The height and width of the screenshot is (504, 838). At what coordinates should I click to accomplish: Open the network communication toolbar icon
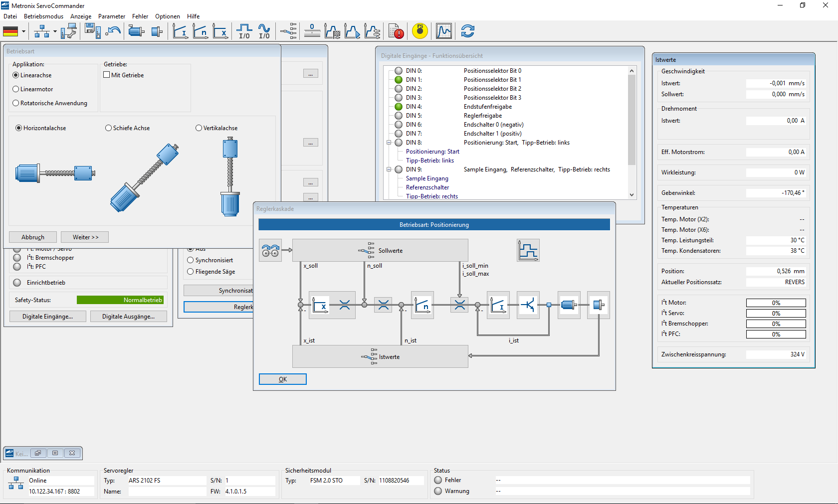[x=42, y=31]
